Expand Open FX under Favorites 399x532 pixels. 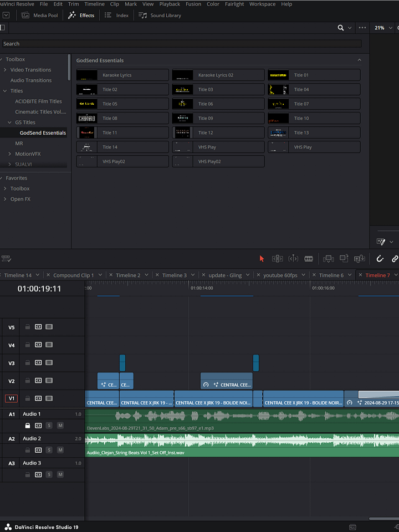tap(5, 199)
